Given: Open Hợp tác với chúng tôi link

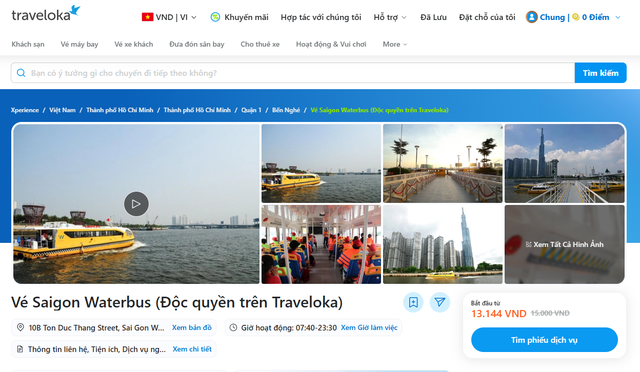Looking at the screenshot, I should 321,17.
